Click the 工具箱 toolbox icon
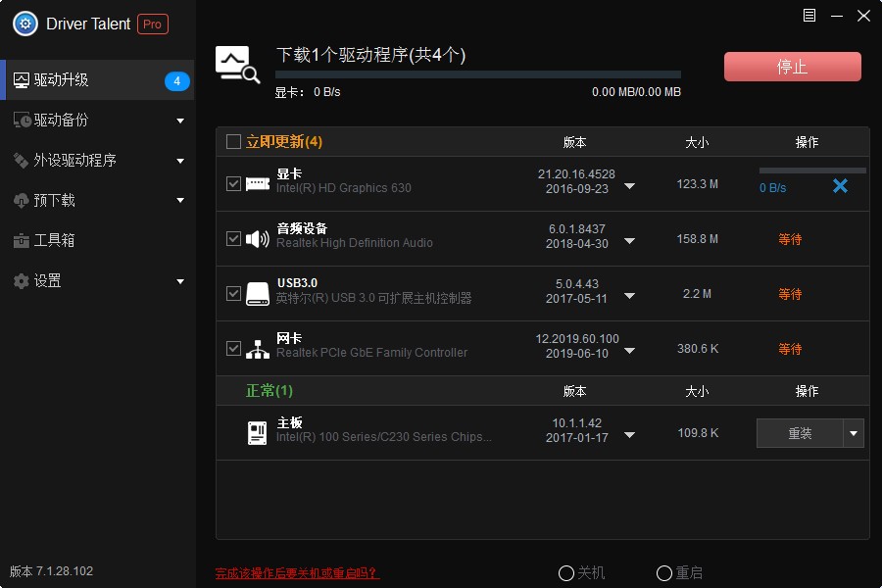The width and height of the screenshot is (882, 588). 21,241
